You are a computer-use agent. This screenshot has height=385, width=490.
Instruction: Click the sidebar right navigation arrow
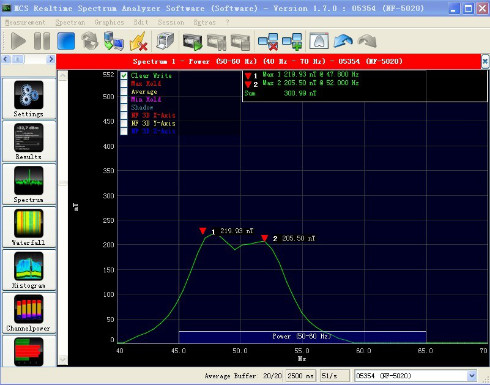(x=51, y=59)
